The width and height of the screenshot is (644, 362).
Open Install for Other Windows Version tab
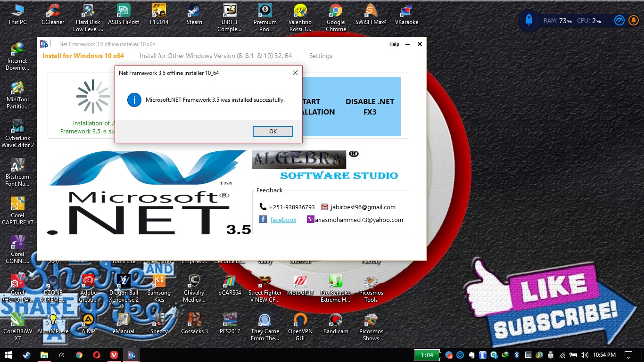point(216,56)
